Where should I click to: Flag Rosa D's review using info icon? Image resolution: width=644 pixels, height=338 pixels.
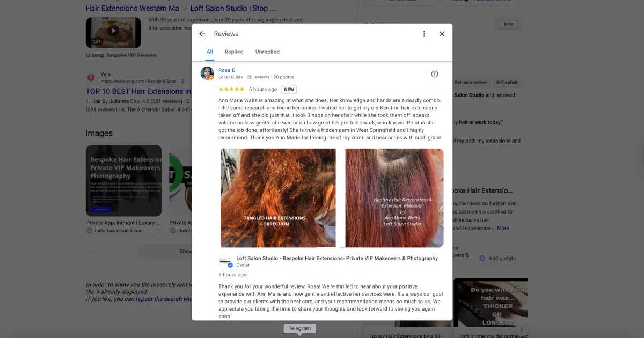[435, 74]
